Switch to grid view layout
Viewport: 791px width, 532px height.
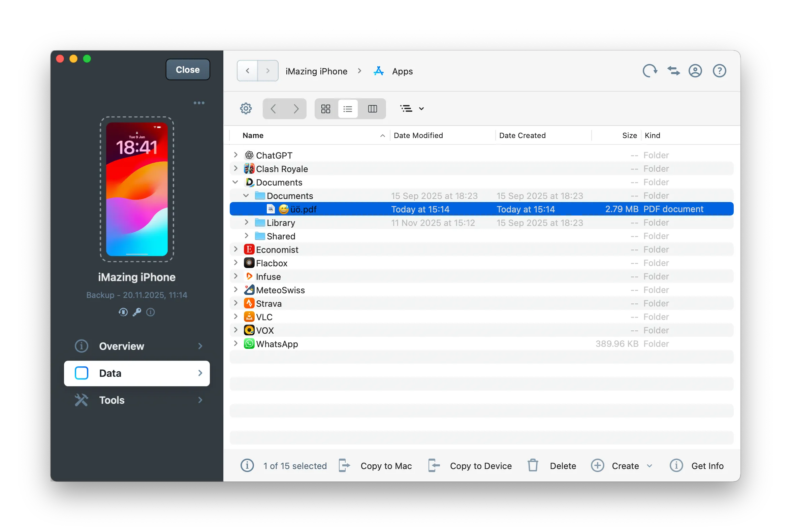point(325,108)
